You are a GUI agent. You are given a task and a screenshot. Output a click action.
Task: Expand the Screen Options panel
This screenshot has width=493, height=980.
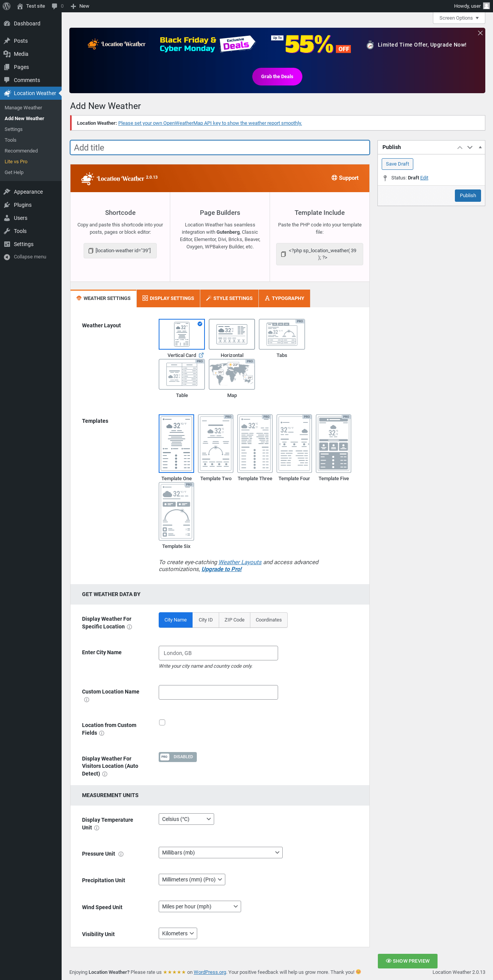(x=459, y=18)
